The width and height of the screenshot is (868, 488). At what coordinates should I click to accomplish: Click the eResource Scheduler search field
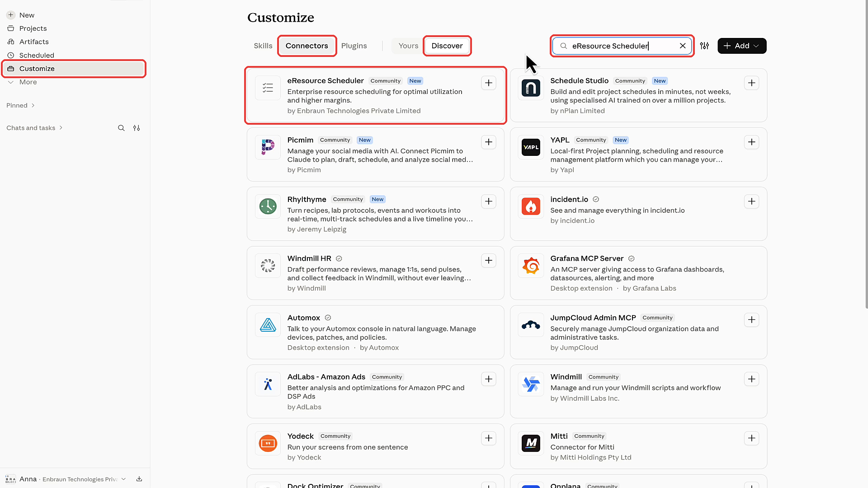pyautogui.click(x=622, y=46)
